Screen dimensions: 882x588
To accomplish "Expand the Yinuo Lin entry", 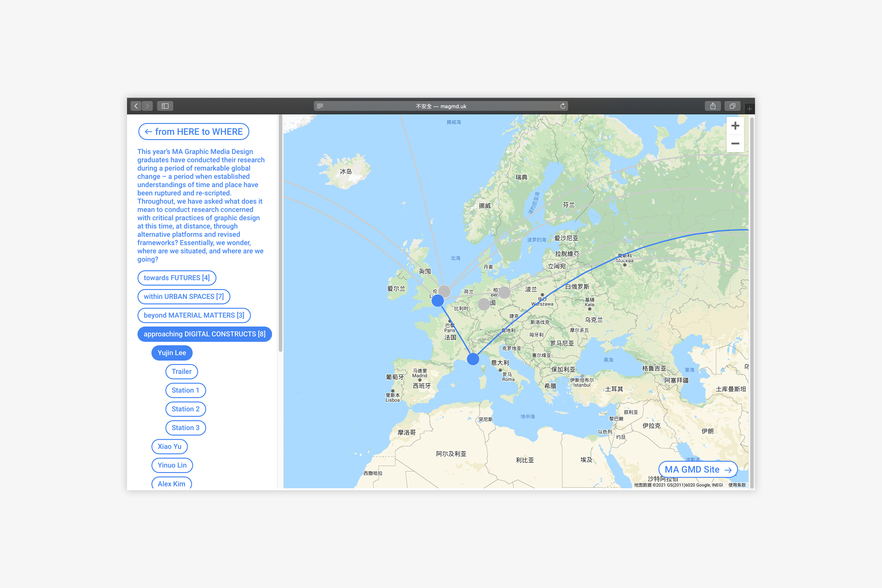I will coord(172,465).
